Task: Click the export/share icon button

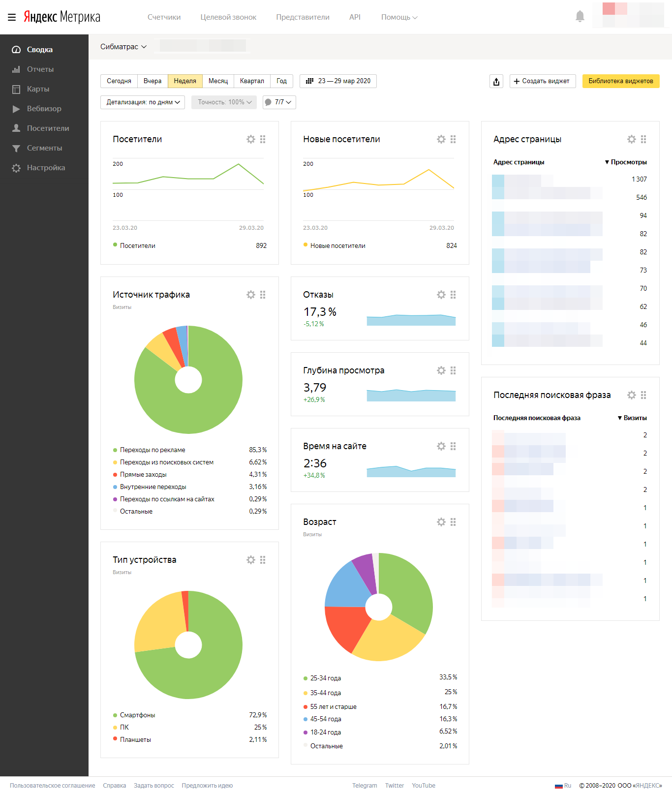Action: pyautogui.click(x=496, y=81)
